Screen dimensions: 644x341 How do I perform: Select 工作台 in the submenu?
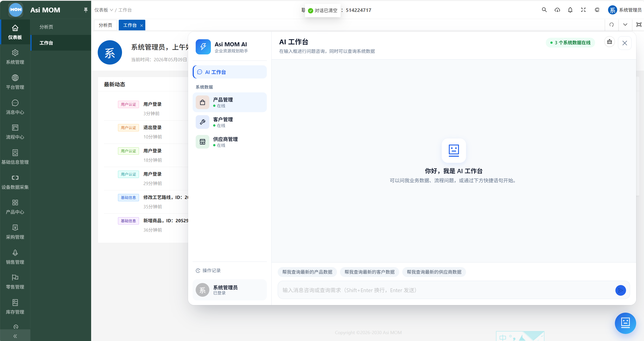[61, 43]
